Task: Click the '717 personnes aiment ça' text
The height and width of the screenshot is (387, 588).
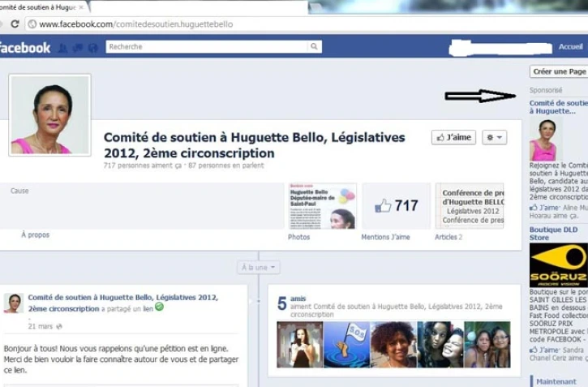Action: click(x=143, y=166)
